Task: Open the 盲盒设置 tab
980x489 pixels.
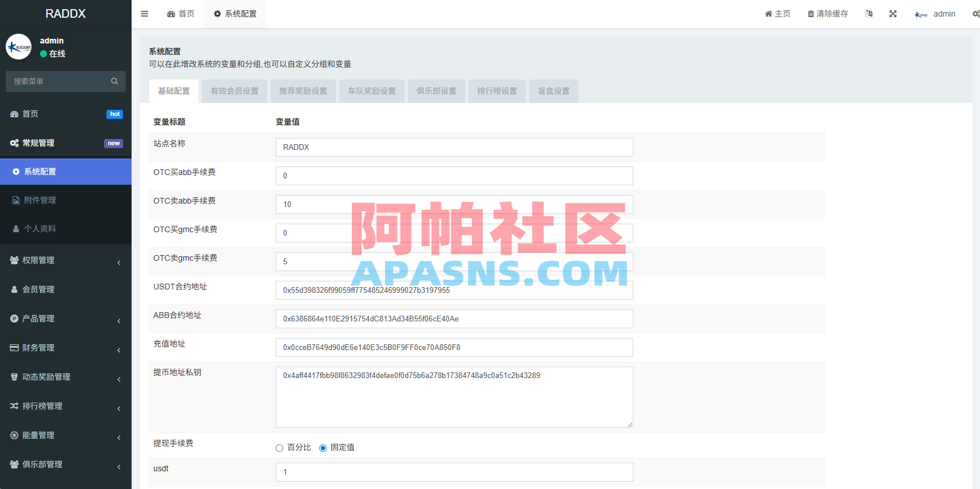Action: [554, 91]
